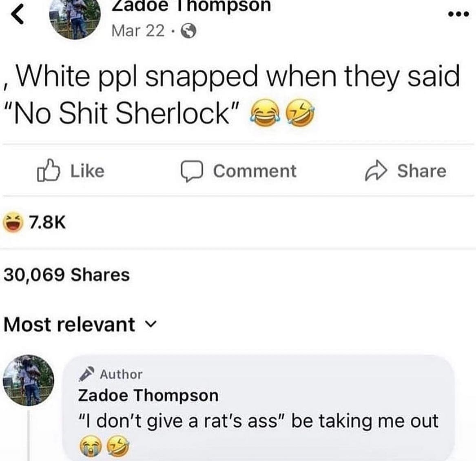The image size is (476, 461).
Task: Tap the Share button label
Action: (422, 171)
